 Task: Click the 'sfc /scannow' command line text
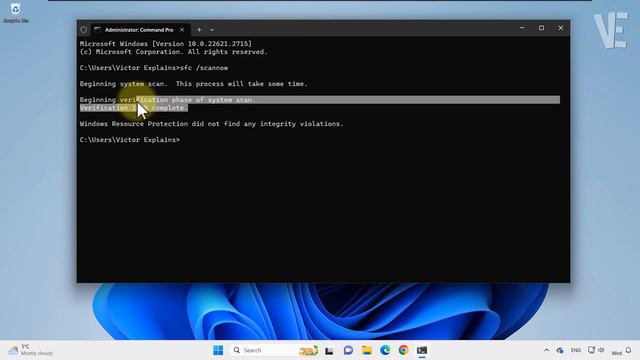204,68
